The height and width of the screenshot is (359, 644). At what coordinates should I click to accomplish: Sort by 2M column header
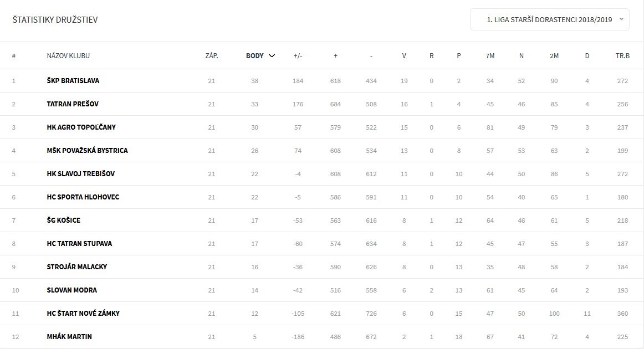click(x=554, y=55)
